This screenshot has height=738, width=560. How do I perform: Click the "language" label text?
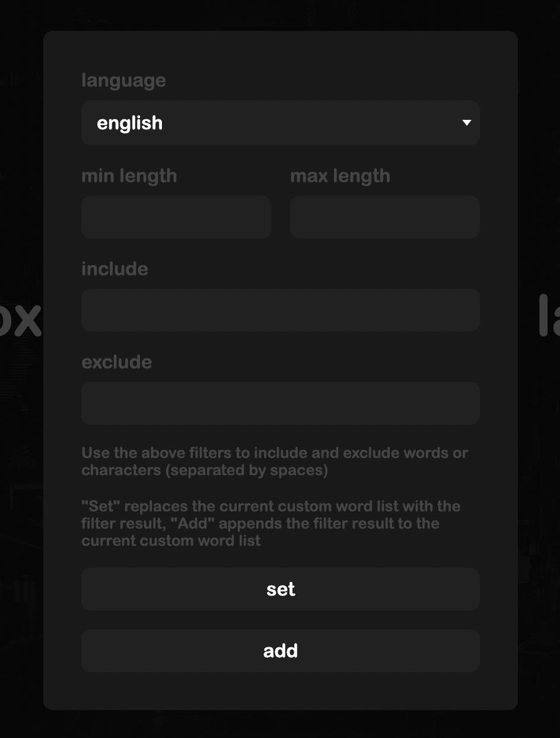tap(123, 81)
